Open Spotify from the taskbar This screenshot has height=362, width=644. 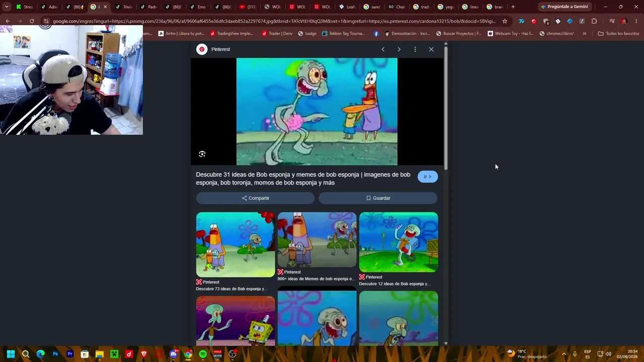[203, 354]
